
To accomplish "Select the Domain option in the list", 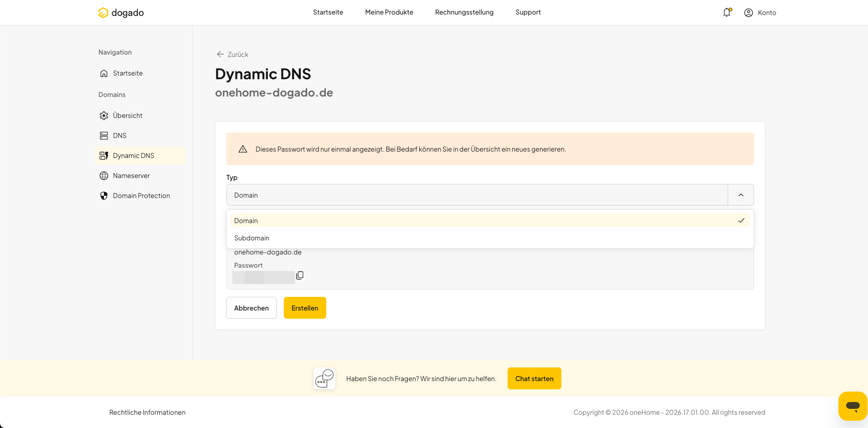I will [x=490, y=220].
